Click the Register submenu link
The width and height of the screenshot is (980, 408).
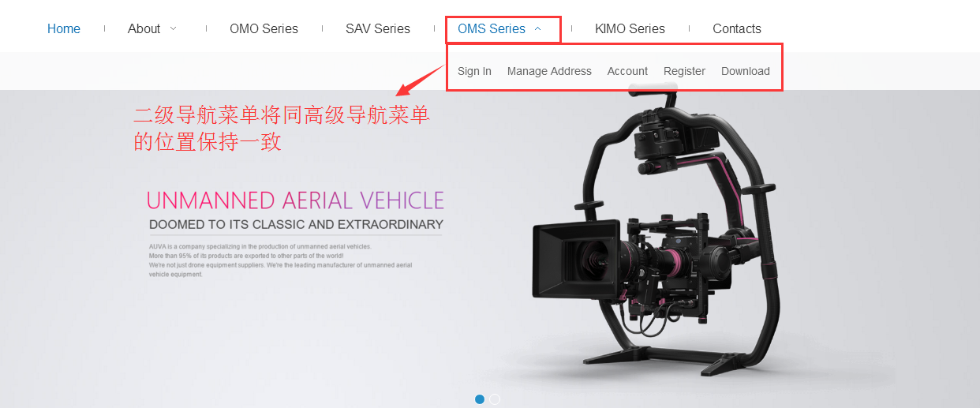point(684,71)
